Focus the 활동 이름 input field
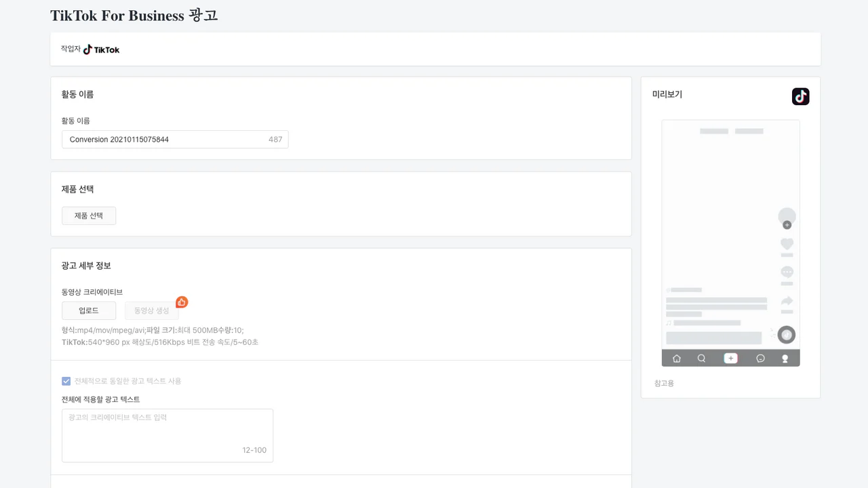Screen dimensions: 868x488 [175, 139]
